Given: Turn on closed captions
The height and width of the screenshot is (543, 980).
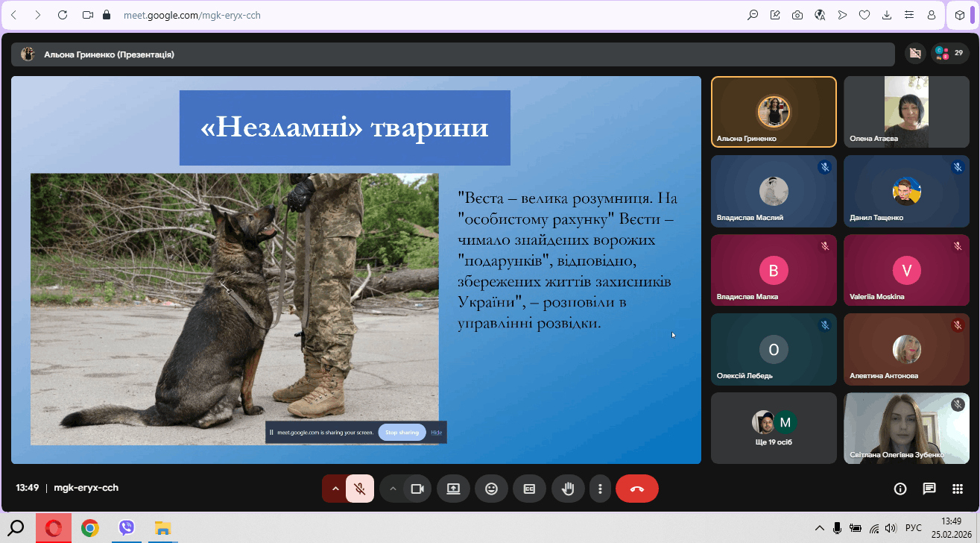Looking at the screenshot, I should pyautogui.click(x=529, y=489).
